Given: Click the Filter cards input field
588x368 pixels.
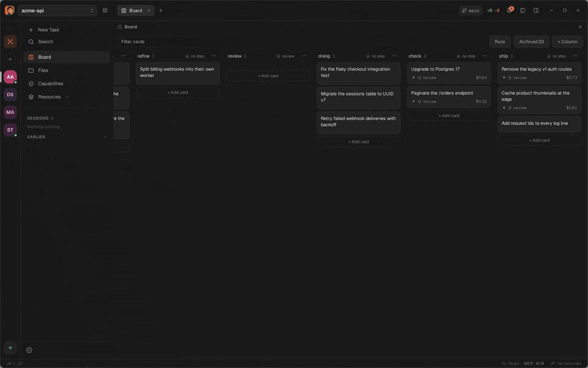Looking at the screenshot, I should 158,42.
